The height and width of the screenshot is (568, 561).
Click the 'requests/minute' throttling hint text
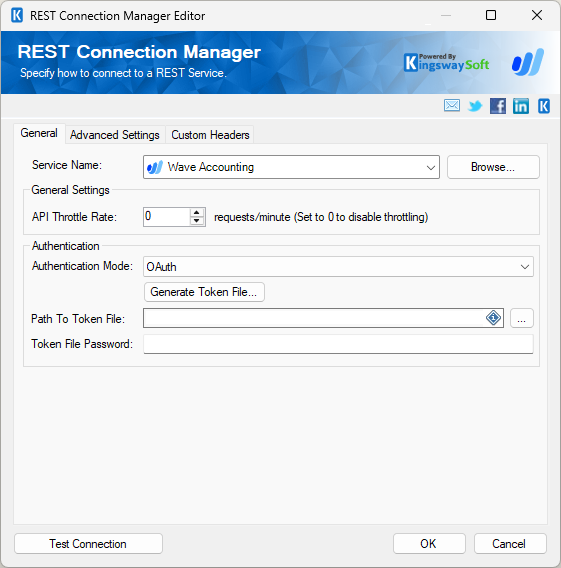[x=321, y=217]
